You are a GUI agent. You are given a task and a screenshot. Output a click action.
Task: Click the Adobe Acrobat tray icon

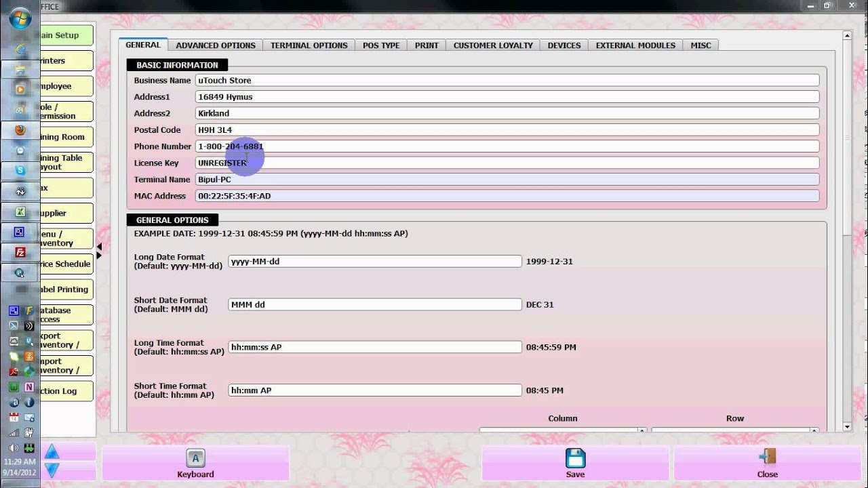point(14,371)
